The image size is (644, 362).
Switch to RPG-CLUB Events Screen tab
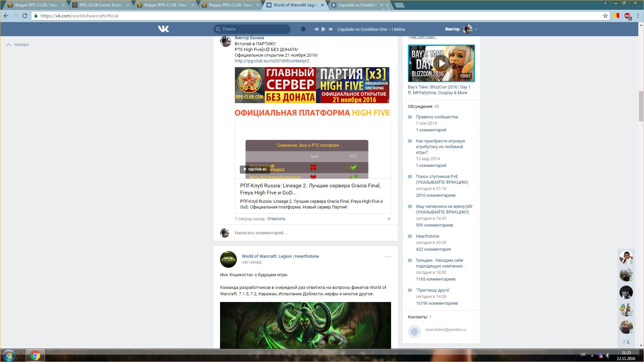coord(101,5)
